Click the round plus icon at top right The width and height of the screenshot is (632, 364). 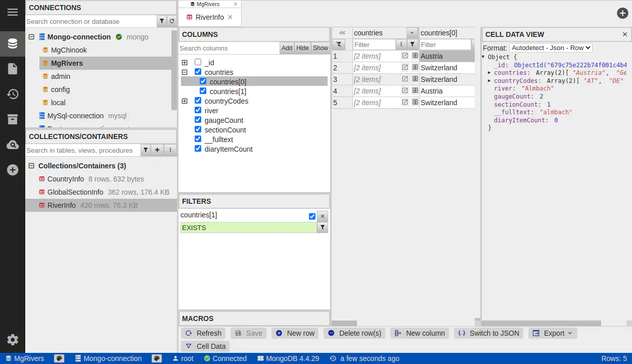[622, 13]
